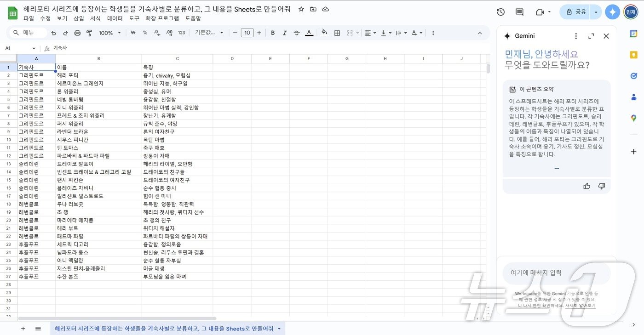Open the 삽입 menu

[x=79, y=18]
